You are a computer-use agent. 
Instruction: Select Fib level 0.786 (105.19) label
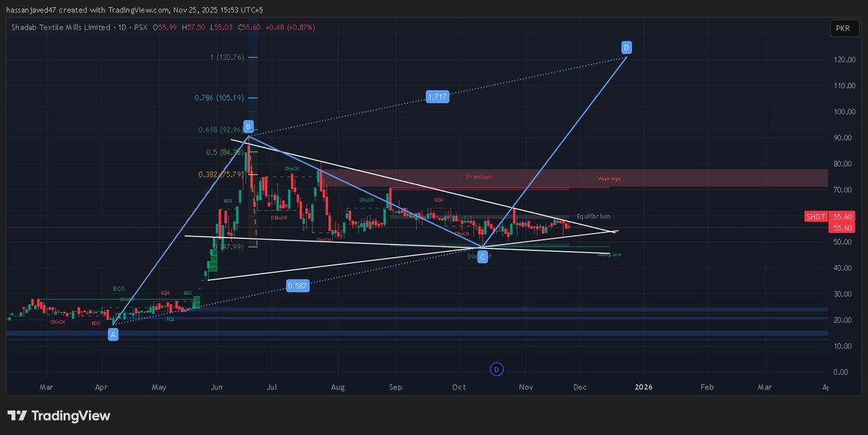click(220, 98)
